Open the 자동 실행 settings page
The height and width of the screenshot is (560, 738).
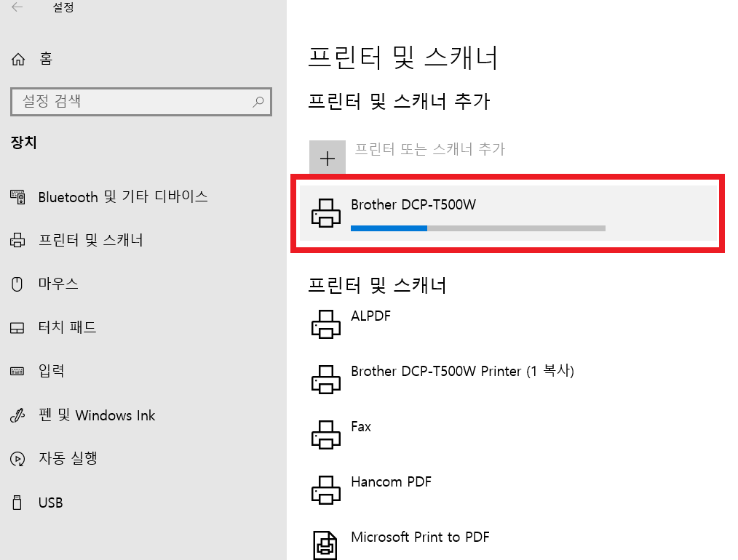[68, 458]
